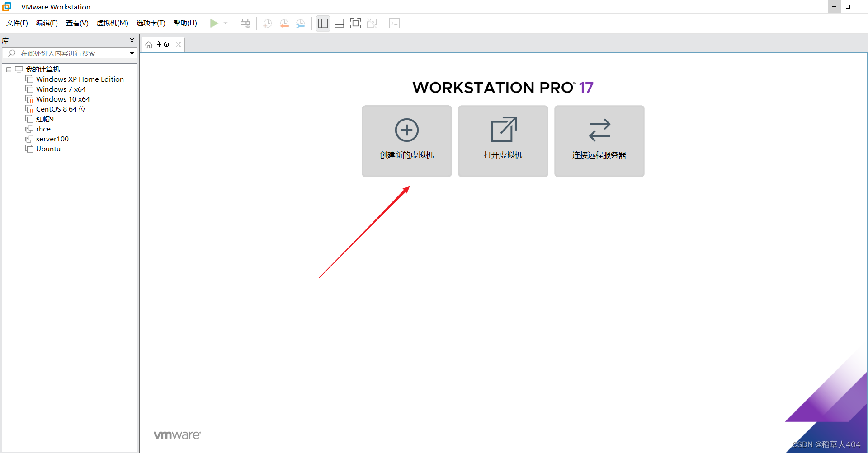
Task: Select Windows XP Home Edition VM
Action: coord(80,79)
